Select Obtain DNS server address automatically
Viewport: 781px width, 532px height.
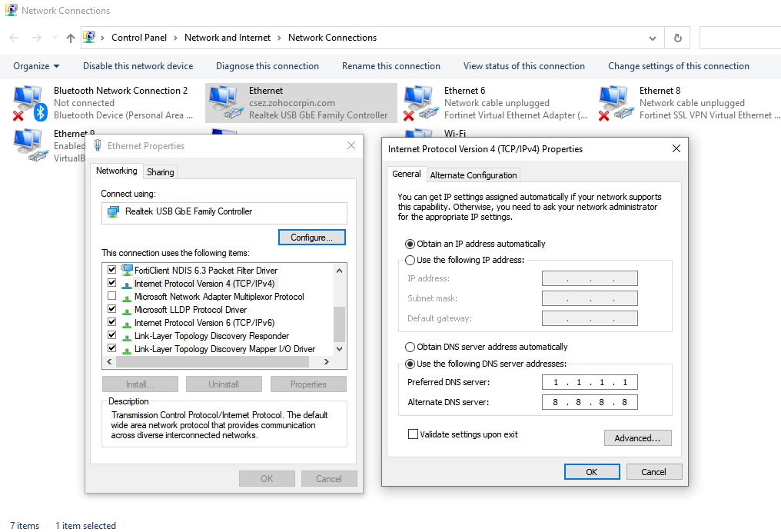pos(410,347)
